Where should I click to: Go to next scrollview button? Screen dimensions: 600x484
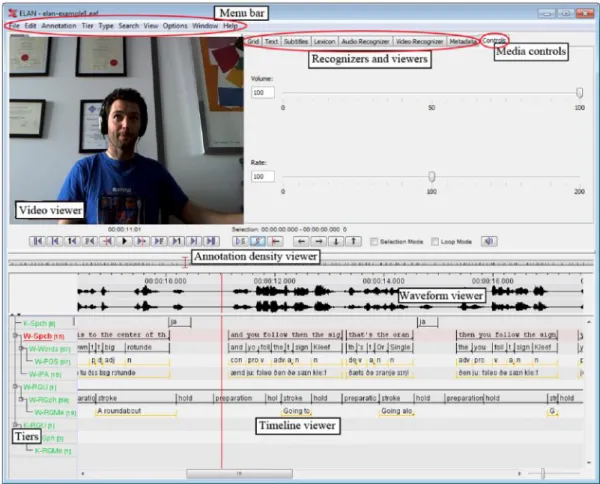194,241
